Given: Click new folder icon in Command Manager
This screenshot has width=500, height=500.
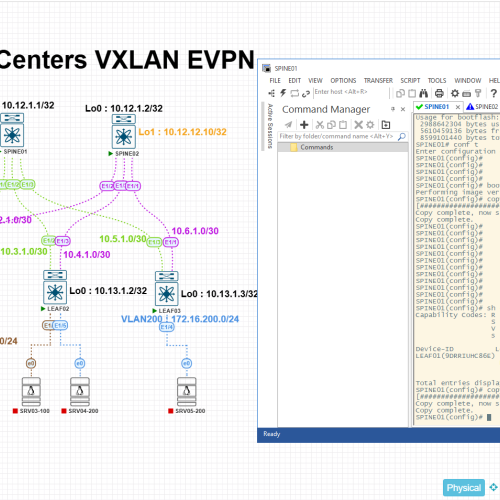Looking at the screenshot, I should [x=386, y=125].
